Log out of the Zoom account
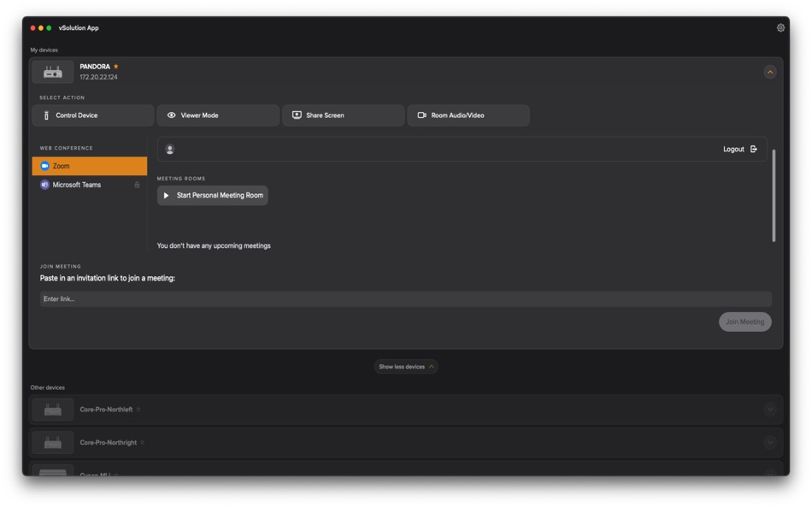This screenshot has width=812, height=508. click(740, 150)
